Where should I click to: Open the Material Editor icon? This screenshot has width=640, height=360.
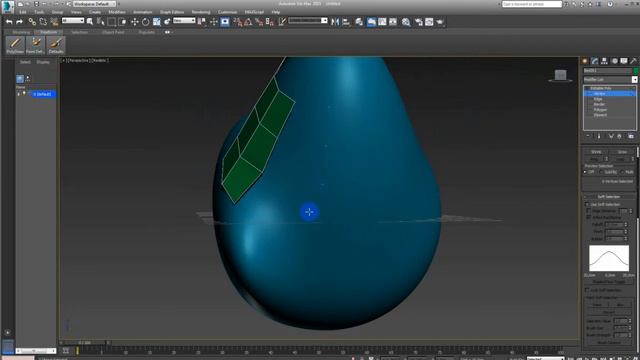[406, 22]
